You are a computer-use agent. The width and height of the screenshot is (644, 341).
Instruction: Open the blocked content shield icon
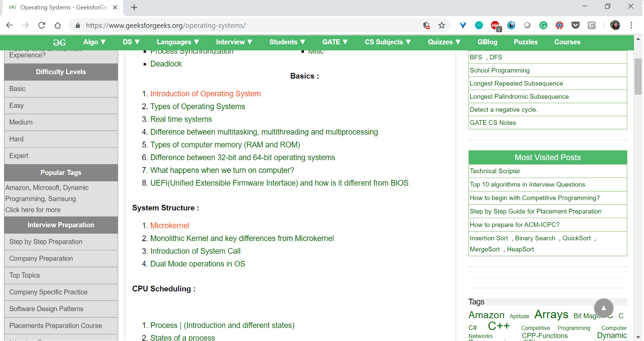[x=427, y=25]
